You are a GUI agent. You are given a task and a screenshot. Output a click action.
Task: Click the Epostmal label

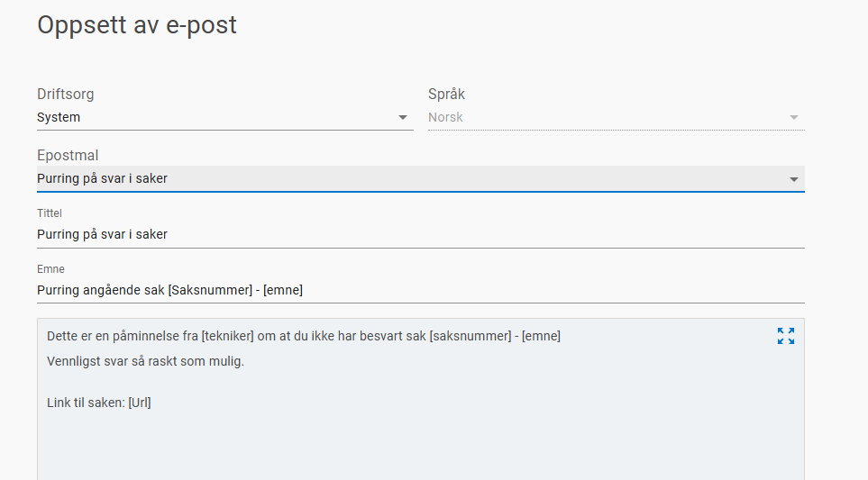pos(68,156)
